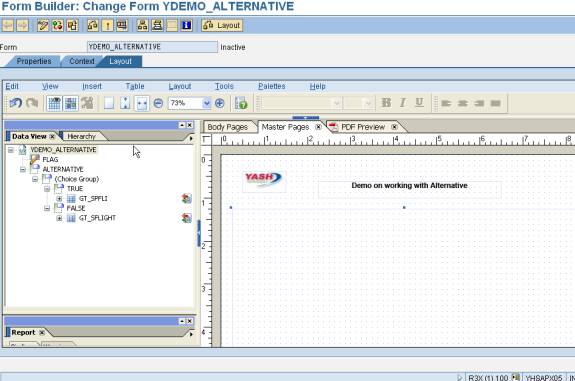Justify text alignment
Image resolution: width=575 pixels, height=381 pixels.
[x=495, y=103]
